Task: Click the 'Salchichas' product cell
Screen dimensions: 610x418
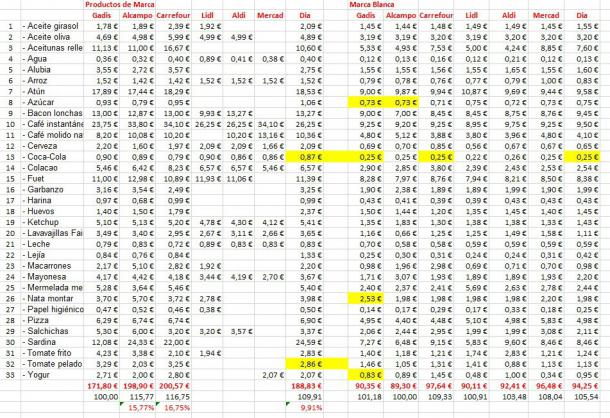Action: point(52,331)
